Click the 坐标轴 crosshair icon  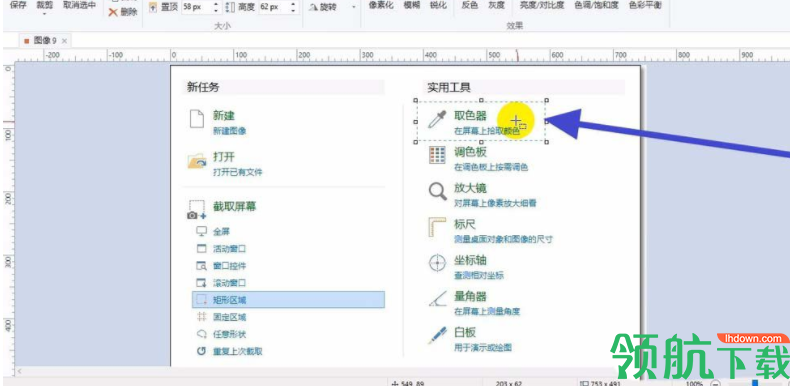437,263
